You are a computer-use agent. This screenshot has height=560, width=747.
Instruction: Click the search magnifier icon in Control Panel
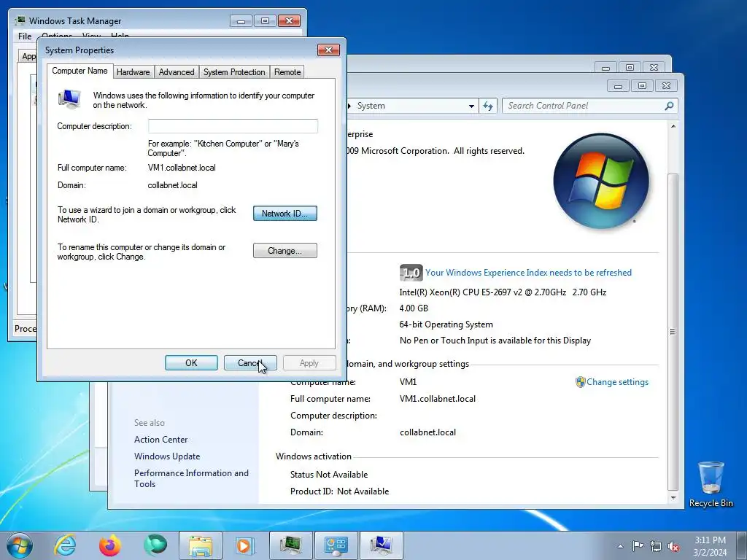coord(669,106)
